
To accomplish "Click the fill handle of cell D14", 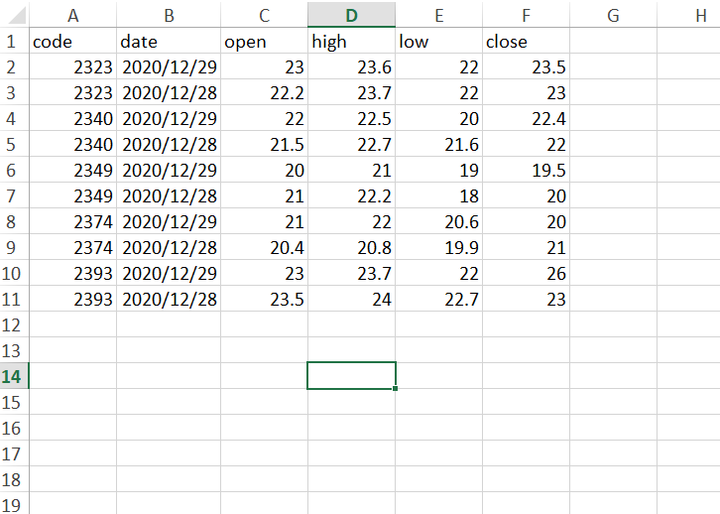I will tap(395, 389).
